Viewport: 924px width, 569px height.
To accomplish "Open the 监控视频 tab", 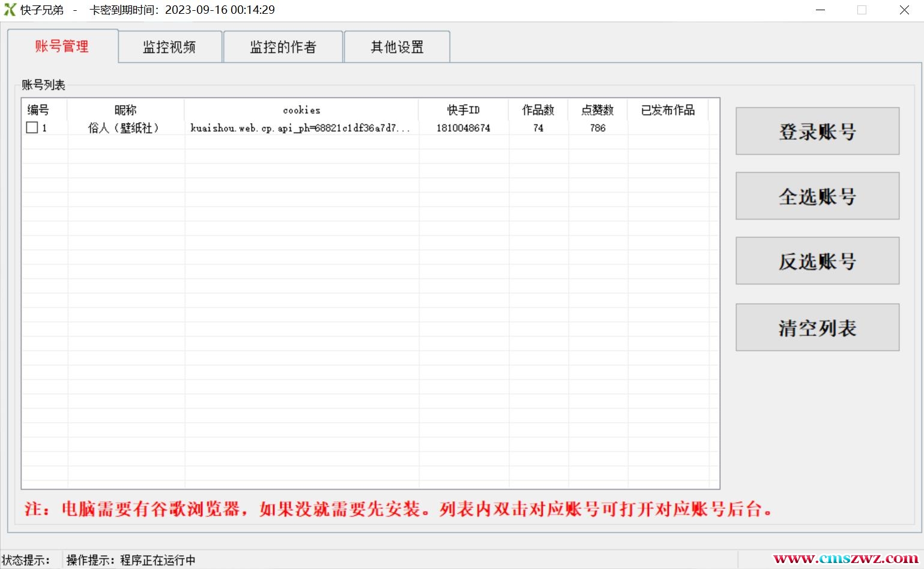I will 170,47.
